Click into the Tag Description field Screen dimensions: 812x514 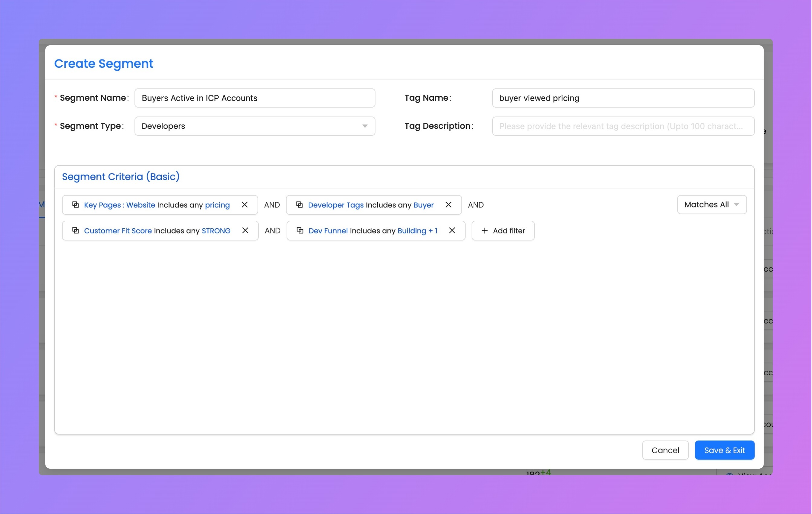[623, 126]
